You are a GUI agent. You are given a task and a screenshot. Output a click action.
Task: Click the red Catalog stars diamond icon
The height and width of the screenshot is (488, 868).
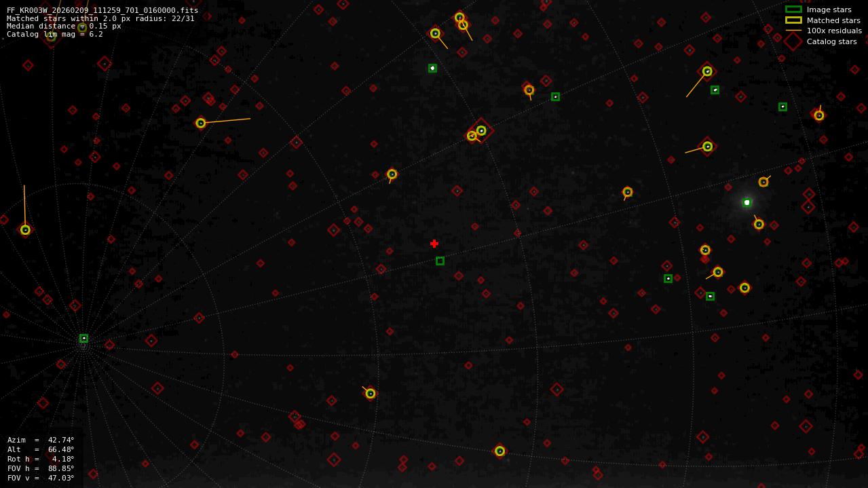[793, 40]
